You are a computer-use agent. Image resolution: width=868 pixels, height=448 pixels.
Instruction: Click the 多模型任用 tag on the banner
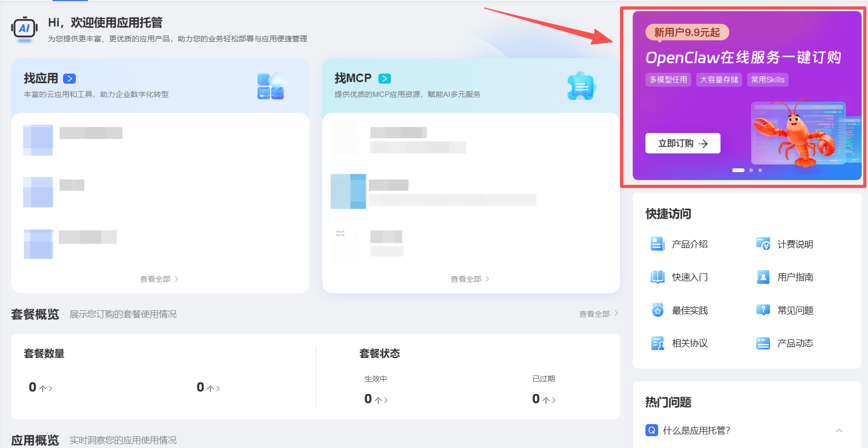coord(668,79)
